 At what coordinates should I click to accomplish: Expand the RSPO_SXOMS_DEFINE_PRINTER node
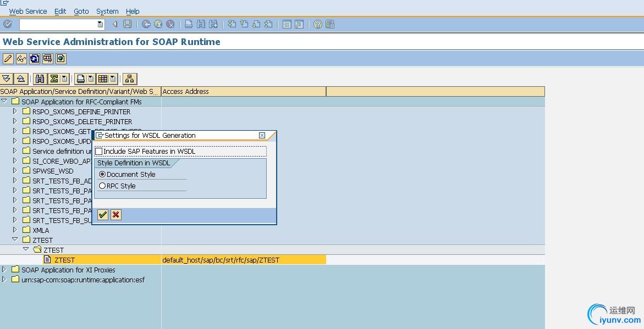[x=15, y=111]
